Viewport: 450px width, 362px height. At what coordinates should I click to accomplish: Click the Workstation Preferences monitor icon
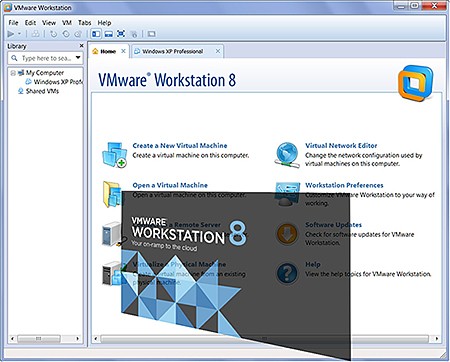click(287, 194)
